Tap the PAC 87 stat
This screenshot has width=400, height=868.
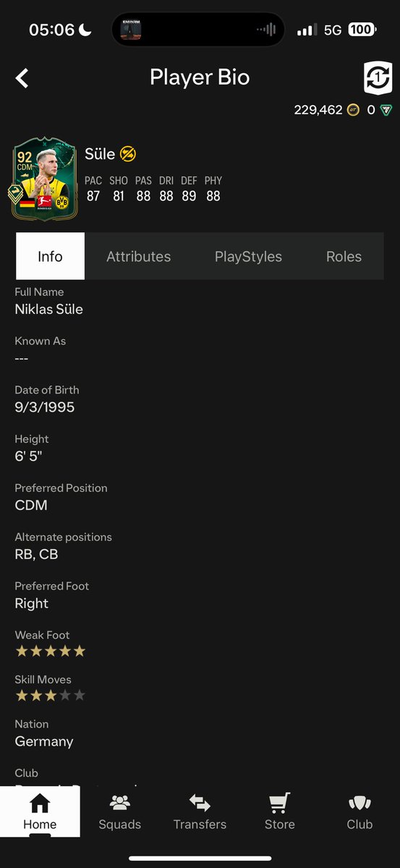(93, 188)
